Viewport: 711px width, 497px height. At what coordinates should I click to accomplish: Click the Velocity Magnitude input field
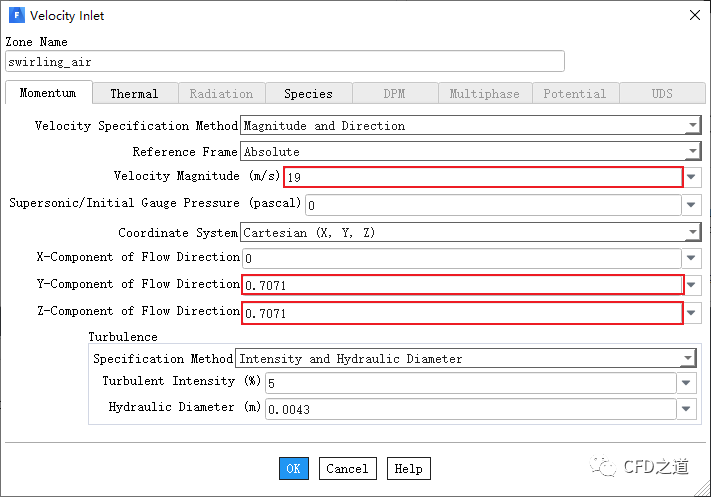(x=482, y=178)
